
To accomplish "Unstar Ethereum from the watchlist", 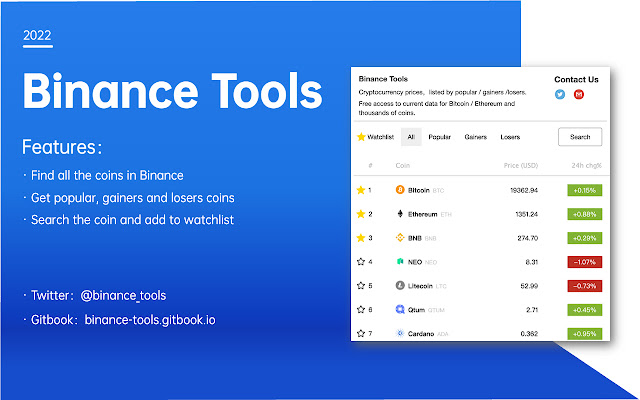I will click(x=361, y=214).
